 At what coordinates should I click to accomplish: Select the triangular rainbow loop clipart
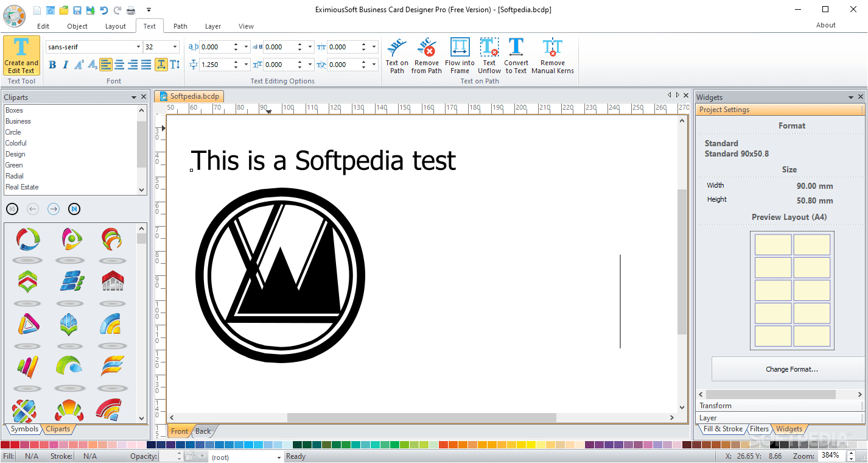[27, 323]
